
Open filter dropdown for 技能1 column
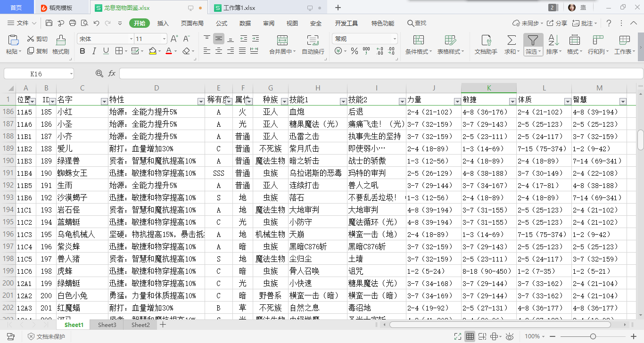[x=343, y=101]
